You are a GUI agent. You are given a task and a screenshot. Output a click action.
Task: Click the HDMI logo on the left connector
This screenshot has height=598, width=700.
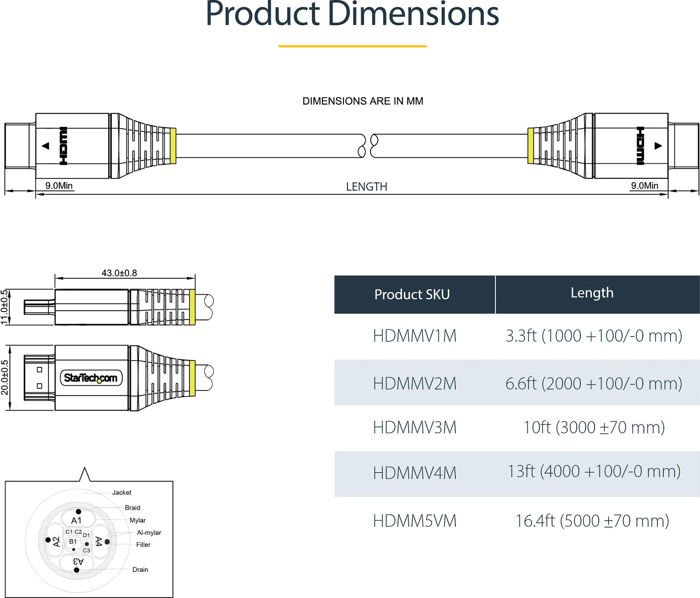click(63, 146)
